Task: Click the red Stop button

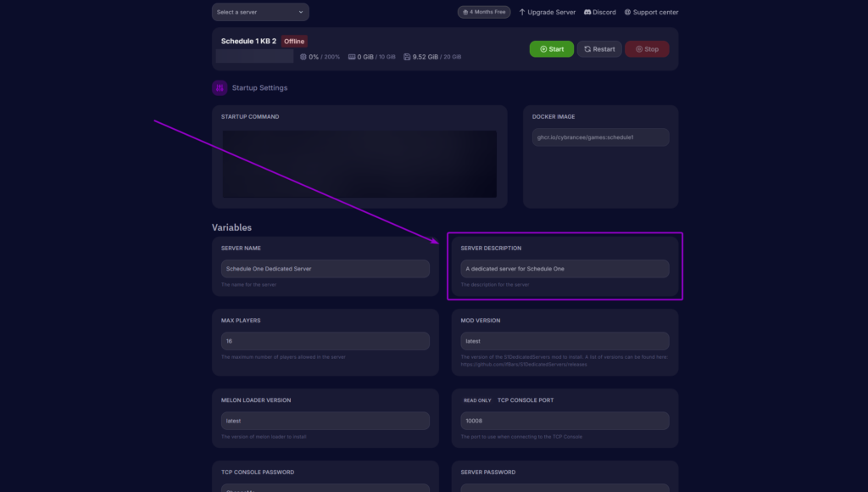Action: coord(647,49)
